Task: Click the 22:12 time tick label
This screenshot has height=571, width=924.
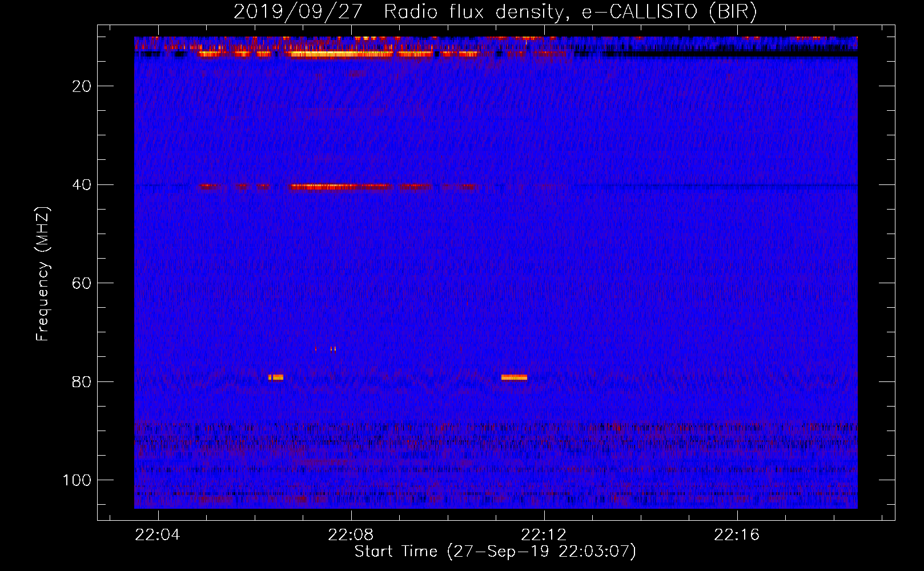Action: pos(544,535)
